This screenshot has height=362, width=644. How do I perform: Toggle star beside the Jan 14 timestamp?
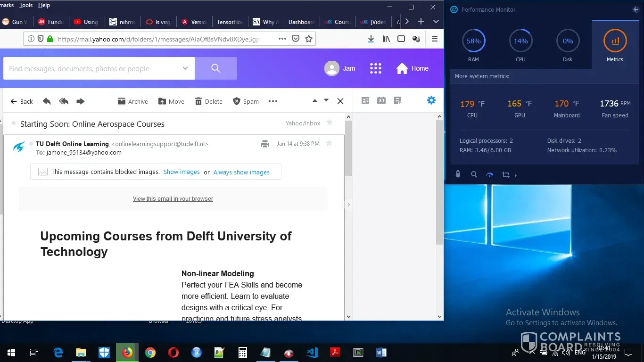click(x=329, y=143)
